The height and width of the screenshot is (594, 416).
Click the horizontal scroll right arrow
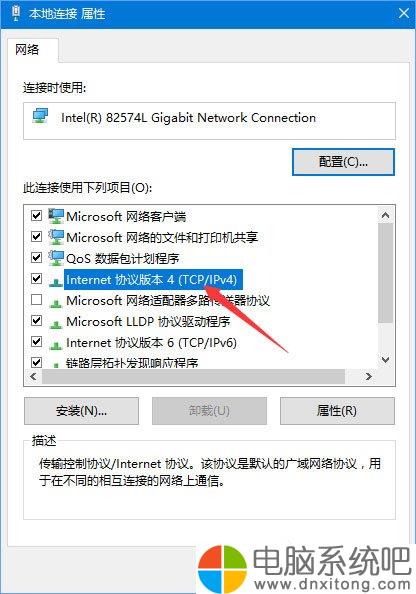tap(368, 377)
